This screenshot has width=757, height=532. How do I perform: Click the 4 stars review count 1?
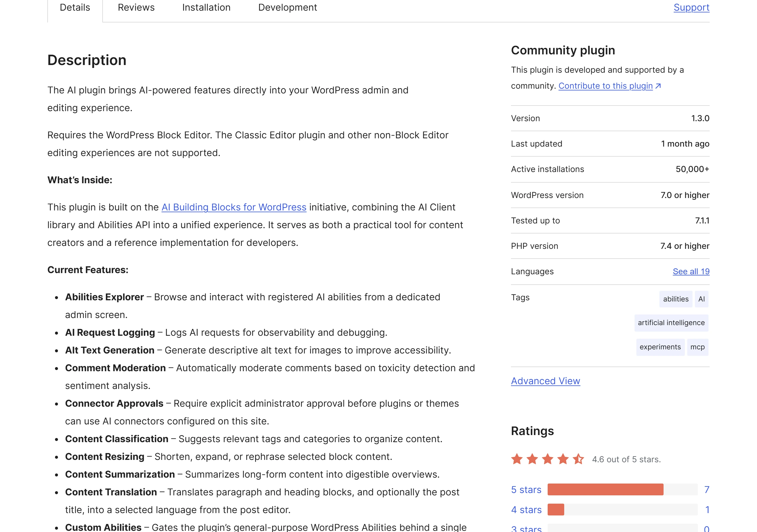707,510
